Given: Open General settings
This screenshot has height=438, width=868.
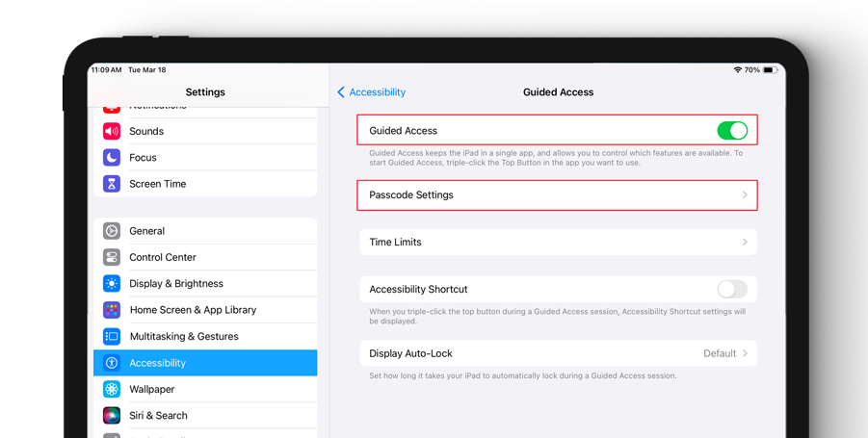Looking at the screenshot, I should tap(205, 231).
